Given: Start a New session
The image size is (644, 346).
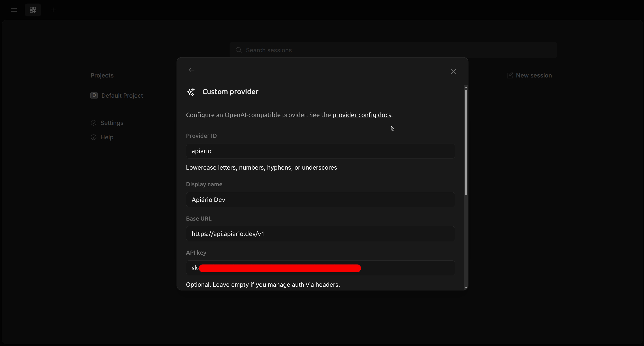Looking at the screenshot, I should pyautogui.click(x=529, y=75).
